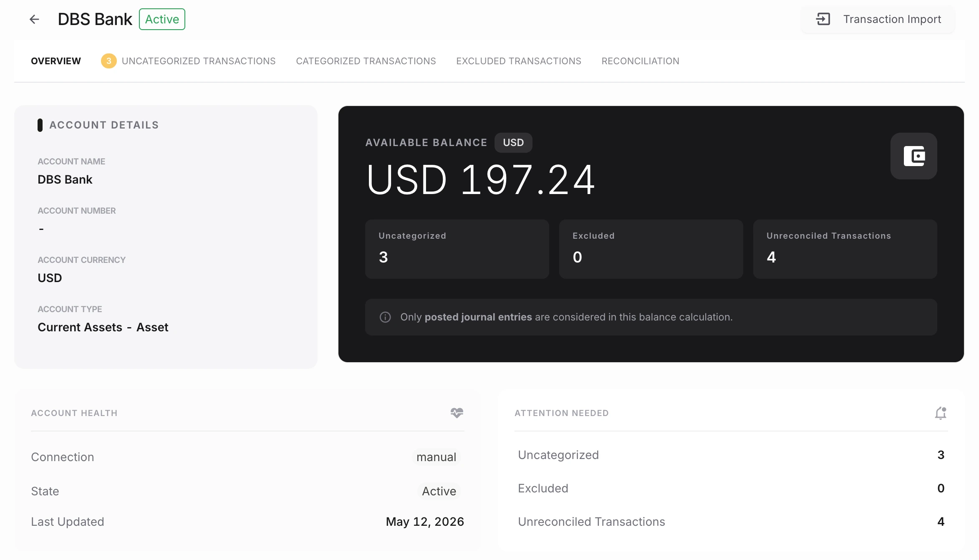
Task: Click the May 12, 2026 last updated date
Action: [x=425, y=522]
